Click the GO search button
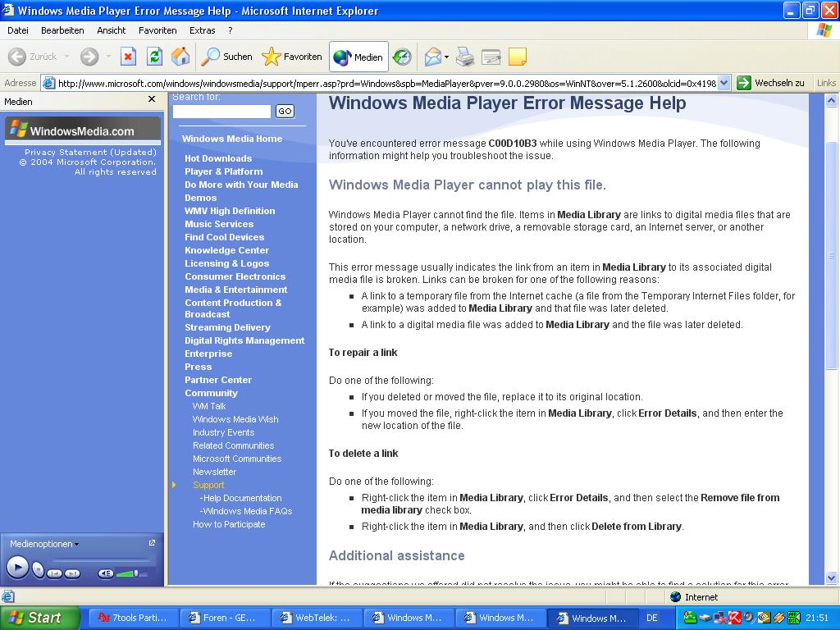Screen dimensions: 840x630 [285, 112]
